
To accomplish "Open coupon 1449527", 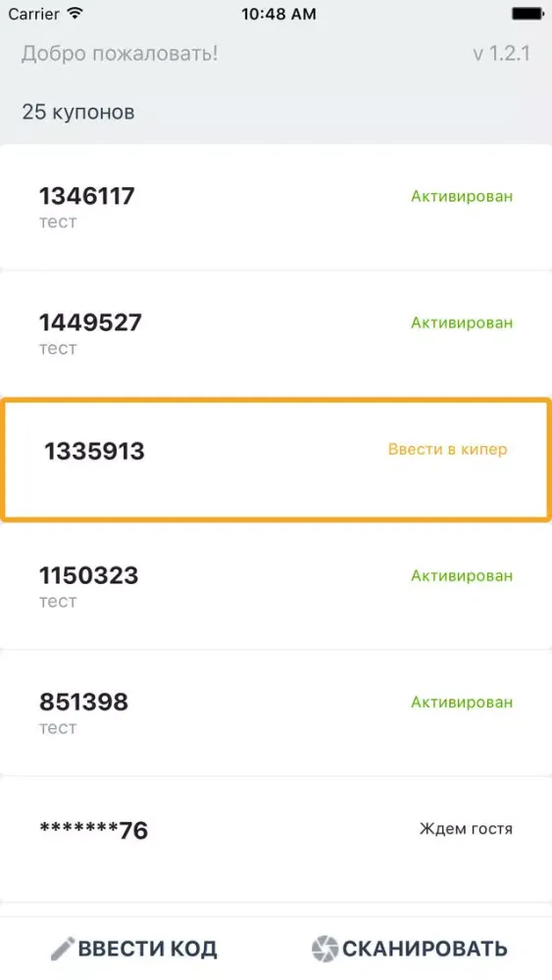I will tap(276, 333).
